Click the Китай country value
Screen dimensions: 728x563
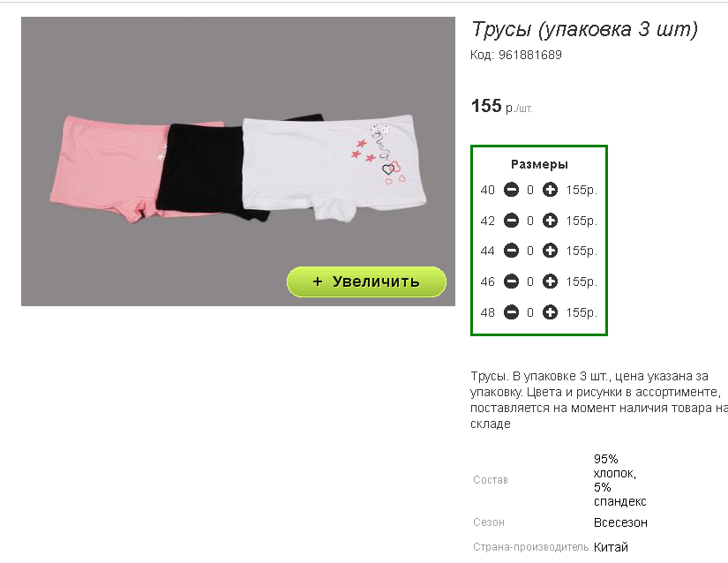611,547
